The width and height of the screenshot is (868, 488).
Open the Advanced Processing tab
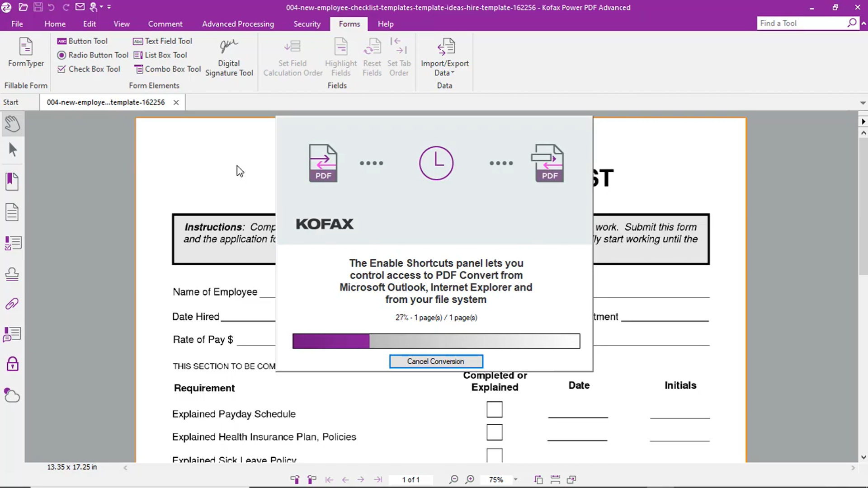tap(238, 24)
